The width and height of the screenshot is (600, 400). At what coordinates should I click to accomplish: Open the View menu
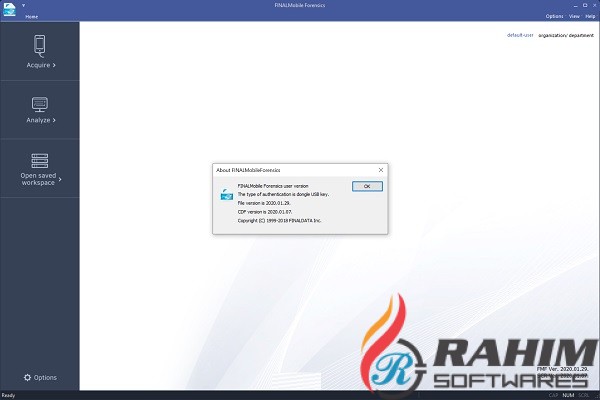[574, 16]
